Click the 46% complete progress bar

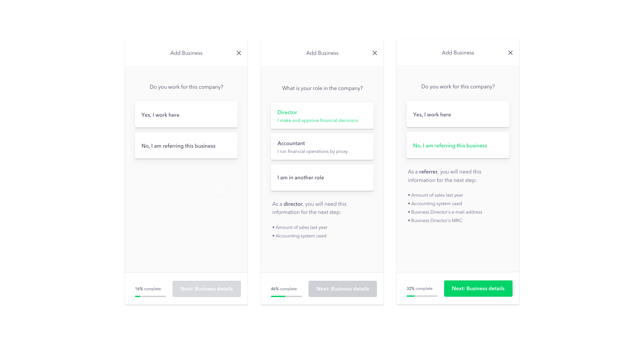click(286, 296)
